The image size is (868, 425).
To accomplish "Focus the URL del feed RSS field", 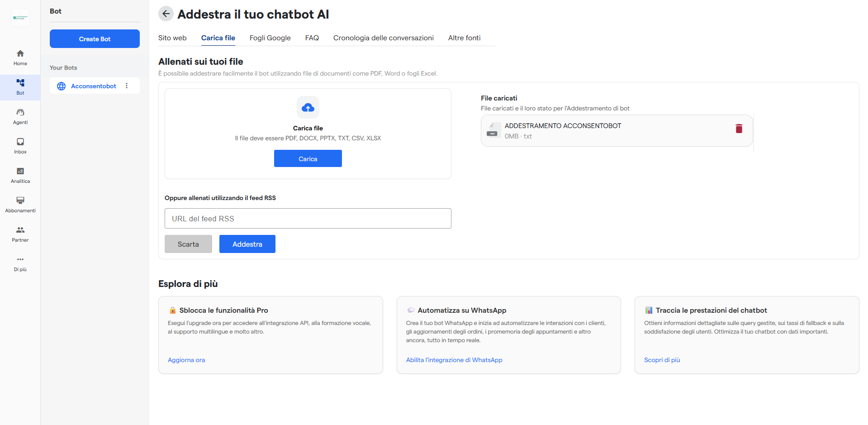I will pyautogui.click(x=308, y=219).
